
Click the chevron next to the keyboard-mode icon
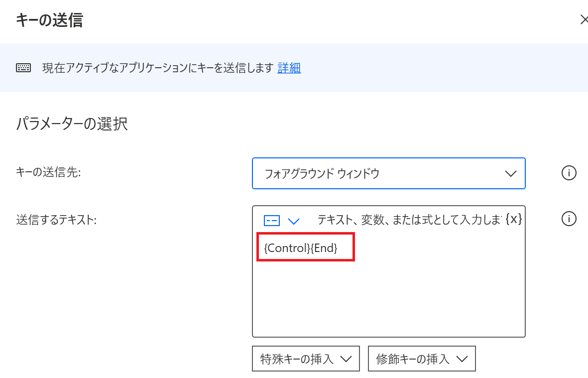coord(293,220)
